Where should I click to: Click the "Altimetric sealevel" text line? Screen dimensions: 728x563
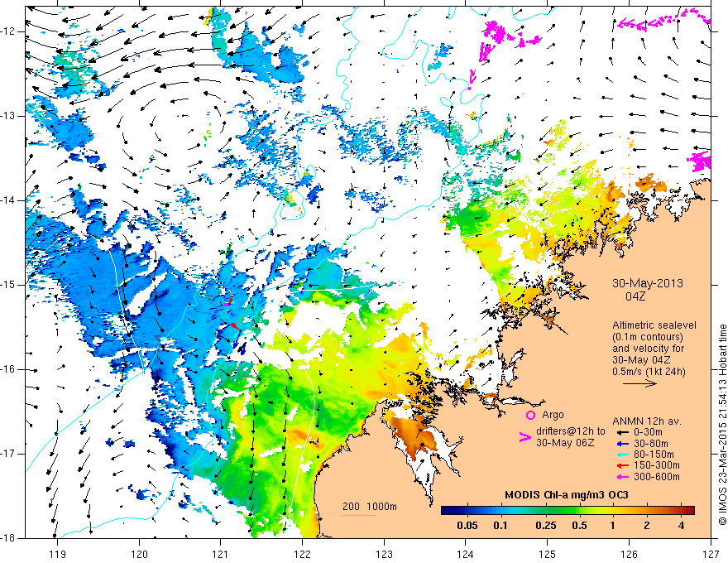coord(654,325)
